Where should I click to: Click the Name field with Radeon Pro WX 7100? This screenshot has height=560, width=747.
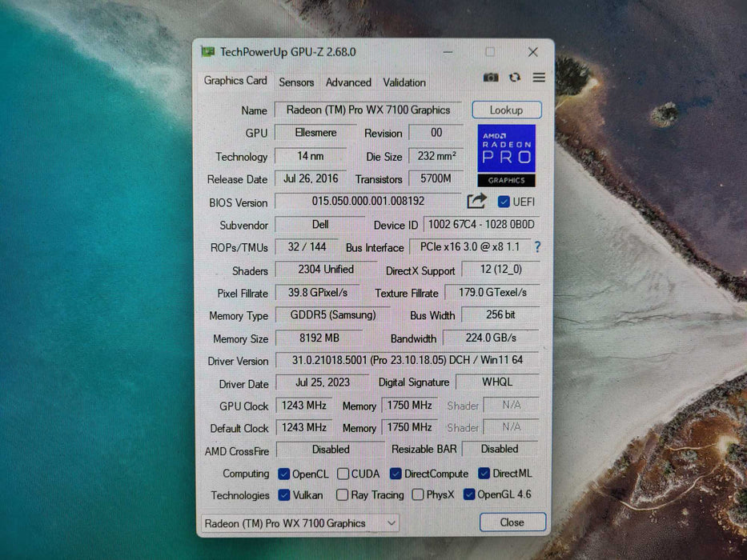(x=368, y=110)
